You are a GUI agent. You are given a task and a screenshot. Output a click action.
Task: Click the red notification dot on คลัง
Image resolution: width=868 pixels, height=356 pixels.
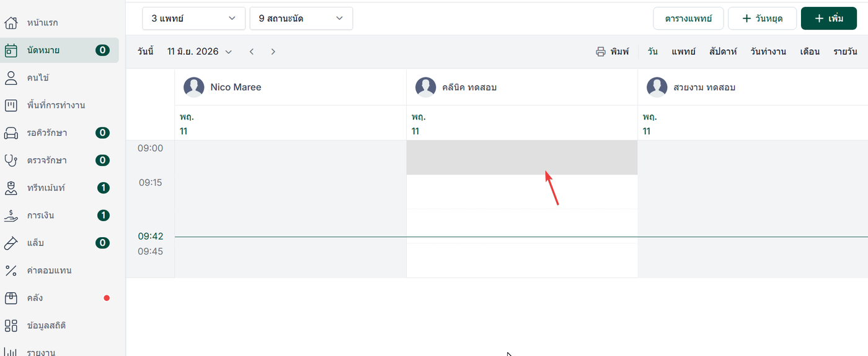tap(107, 298)
